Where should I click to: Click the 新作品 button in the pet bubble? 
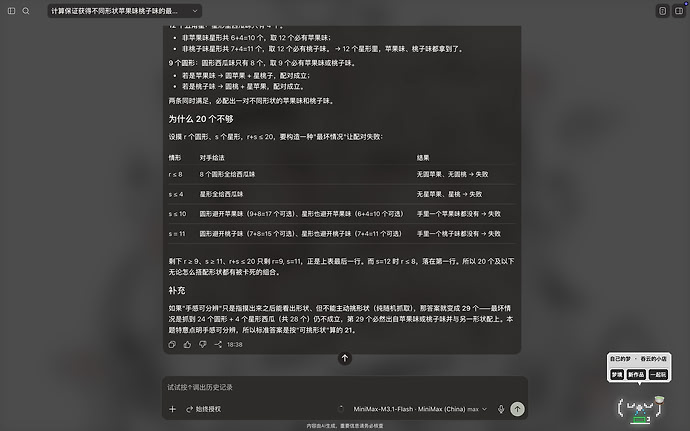pos(636,375)
